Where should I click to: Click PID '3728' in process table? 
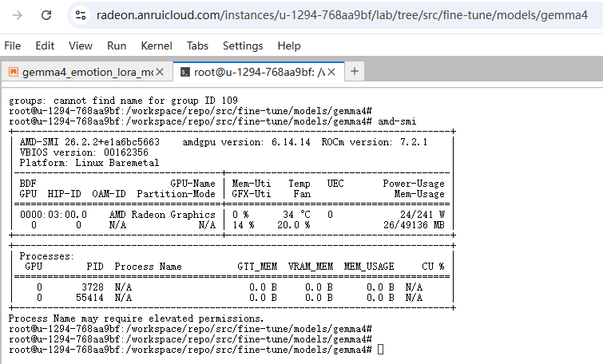(93, 287)
